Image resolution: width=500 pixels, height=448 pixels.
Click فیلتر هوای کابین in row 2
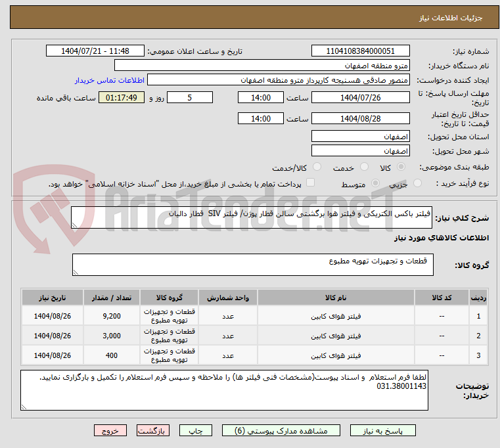point(336,336)
